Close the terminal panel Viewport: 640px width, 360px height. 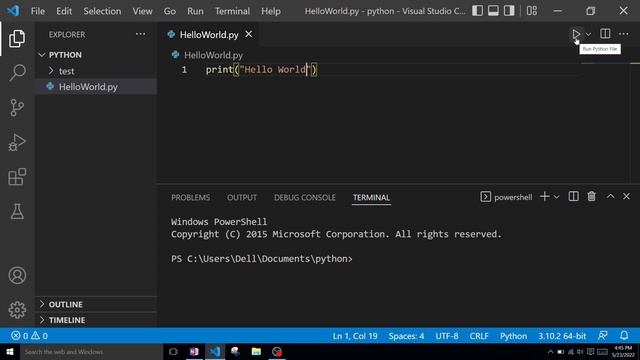click(626, 197)
